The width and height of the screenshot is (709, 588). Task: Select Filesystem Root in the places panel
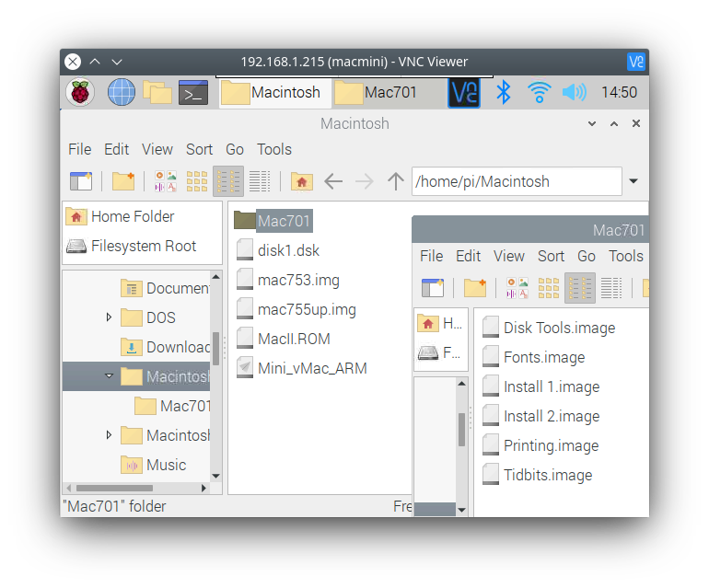pyautogui.click(x=143, y=246)
